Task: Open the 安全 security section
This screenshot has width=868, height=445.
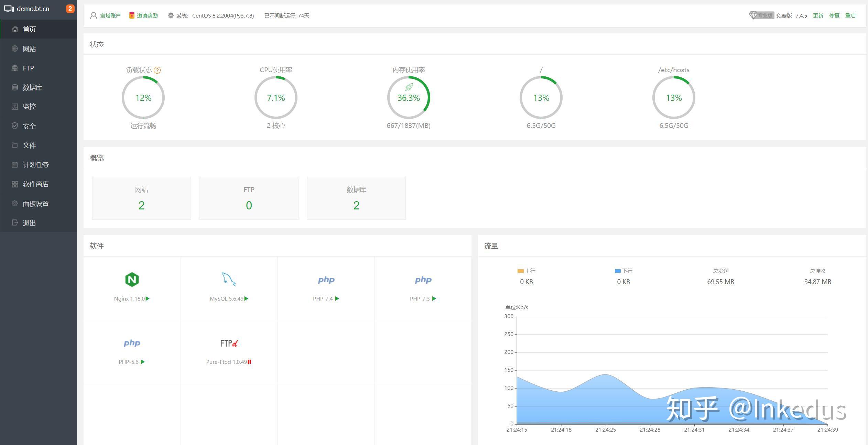Action: coord(39,126)
